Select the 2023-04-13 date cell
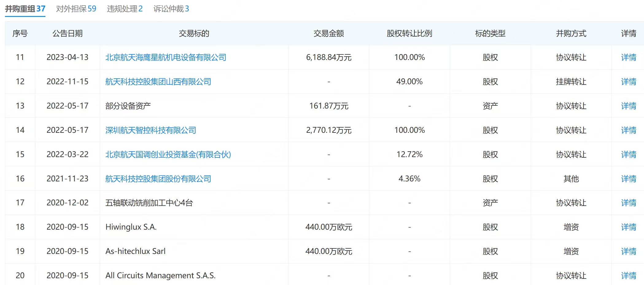 click(x=68, y=57)
